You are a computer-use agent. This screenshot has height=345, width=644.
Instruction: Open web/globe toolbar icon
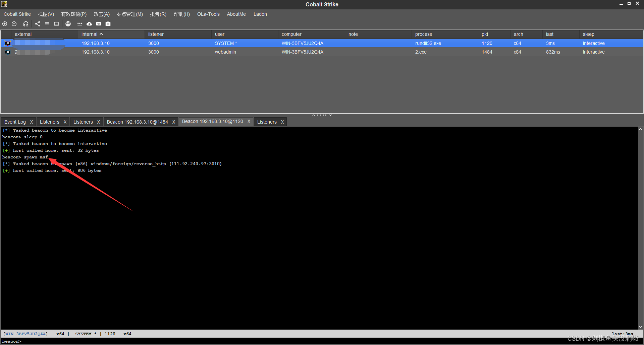click(x=68, y=24)
